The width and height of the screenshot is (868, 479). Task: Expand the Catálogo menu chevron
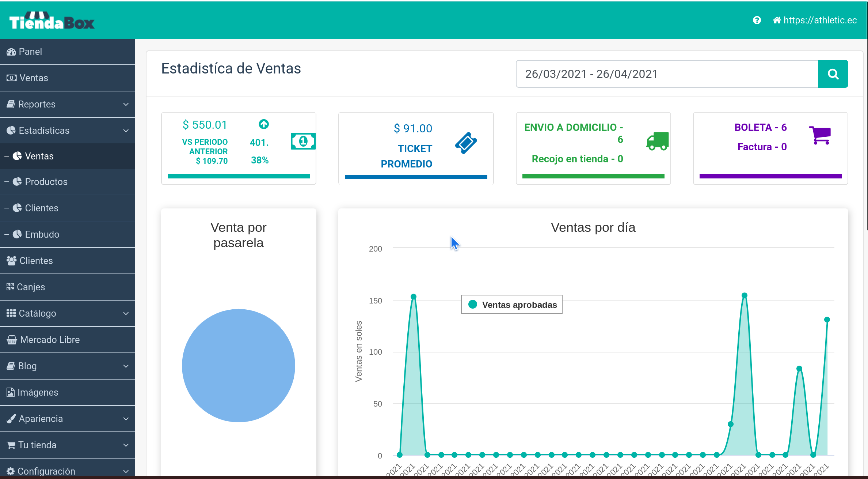tap(126, 313)
